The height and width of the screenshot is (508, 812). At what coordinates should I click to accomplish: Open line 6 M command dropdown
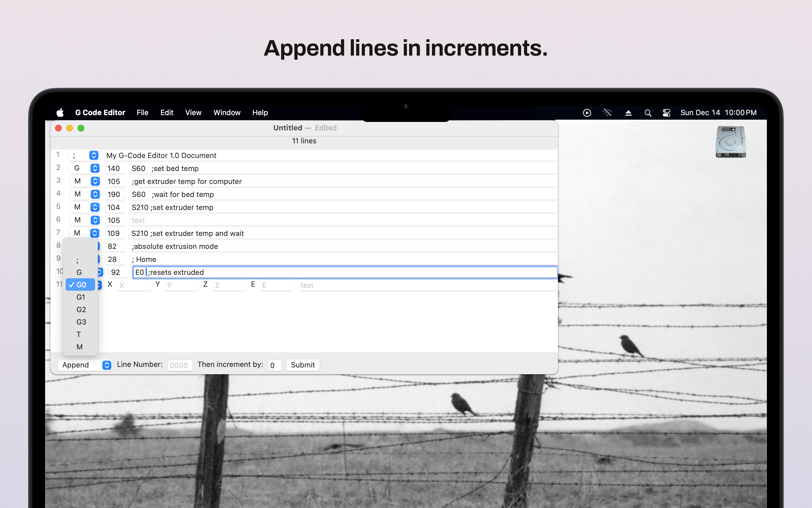(85, 220)
